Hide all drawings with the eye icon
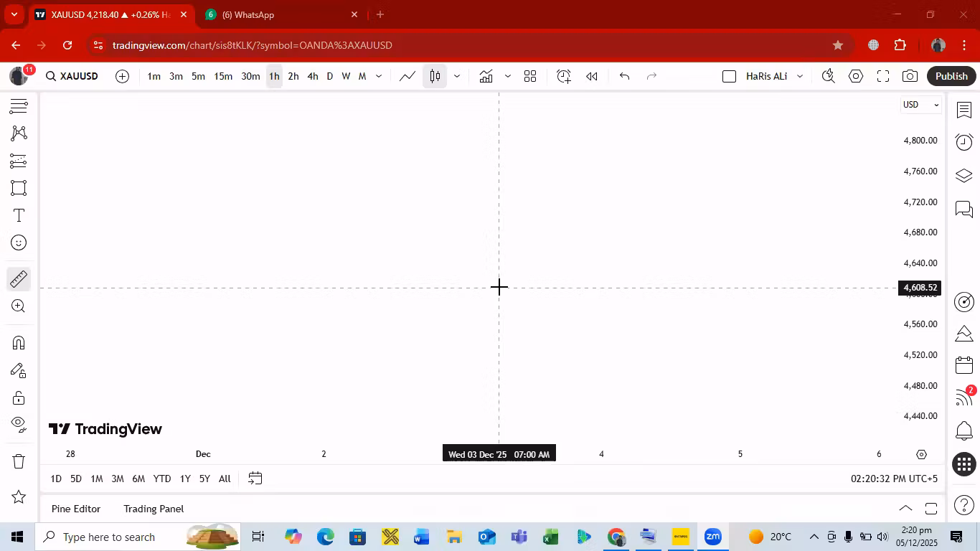The image size is (980, 551). (x=19, y=424)
